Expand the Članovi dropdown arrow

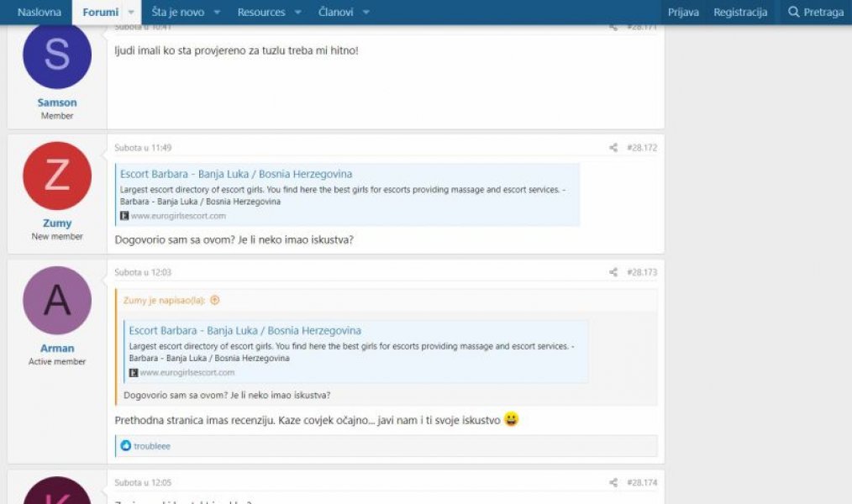(366, 13)
